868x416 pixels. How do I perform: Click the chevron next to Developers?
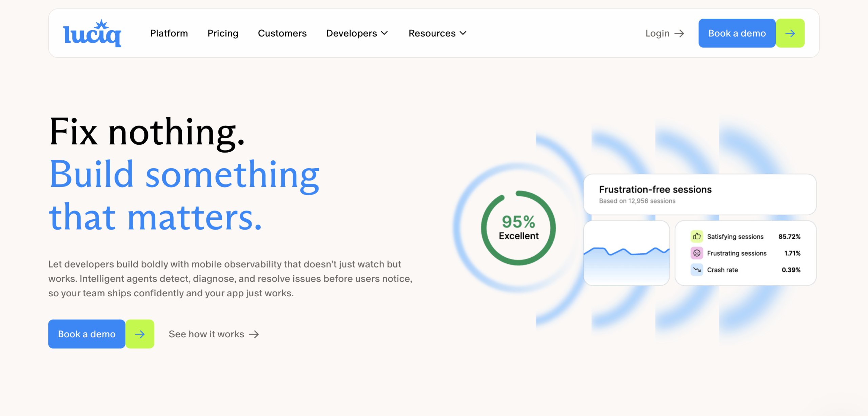click(x=384, y=33)
